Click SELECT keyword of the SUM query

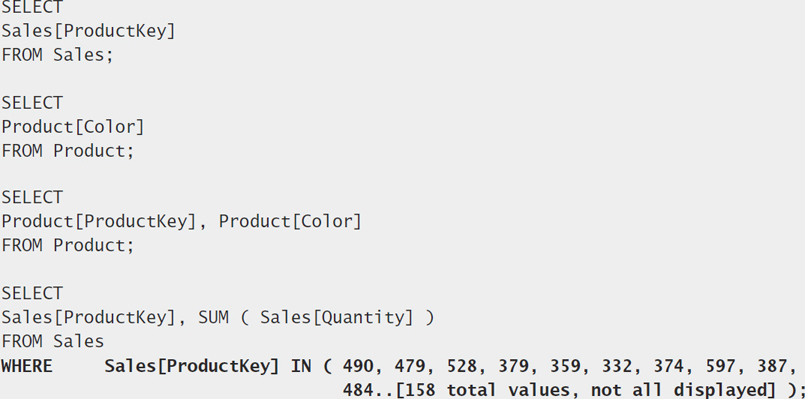point(32,293)
